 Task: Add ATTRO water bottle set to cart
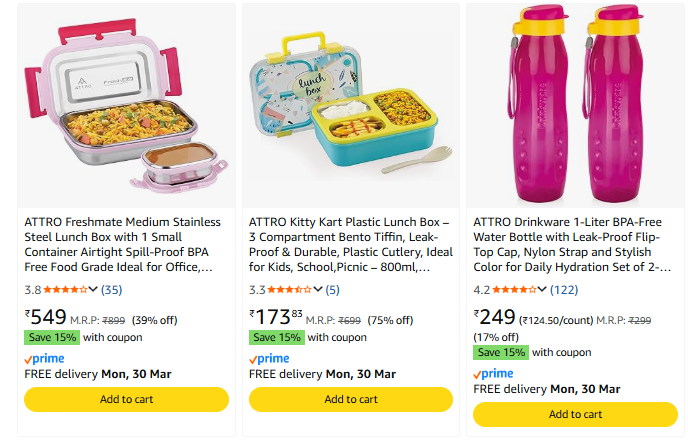click(575, 414)
